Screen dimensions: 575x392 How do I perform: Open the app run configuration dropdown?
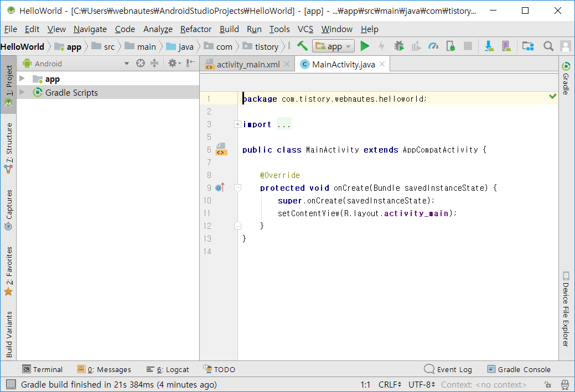pyautogui.click(x=333, y=46)
